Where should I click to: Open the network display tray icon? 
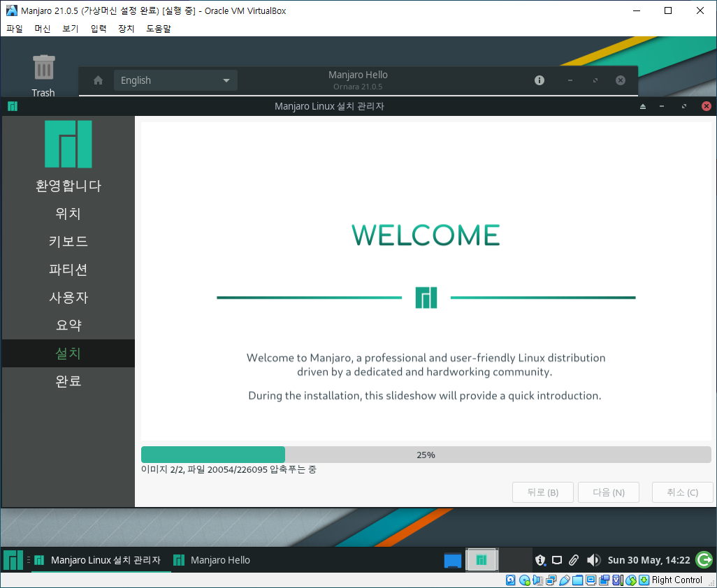557,559
